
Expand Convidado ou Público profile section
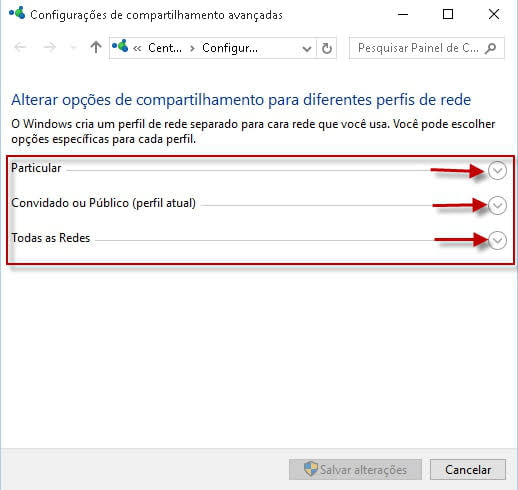[x=497, y=205]
